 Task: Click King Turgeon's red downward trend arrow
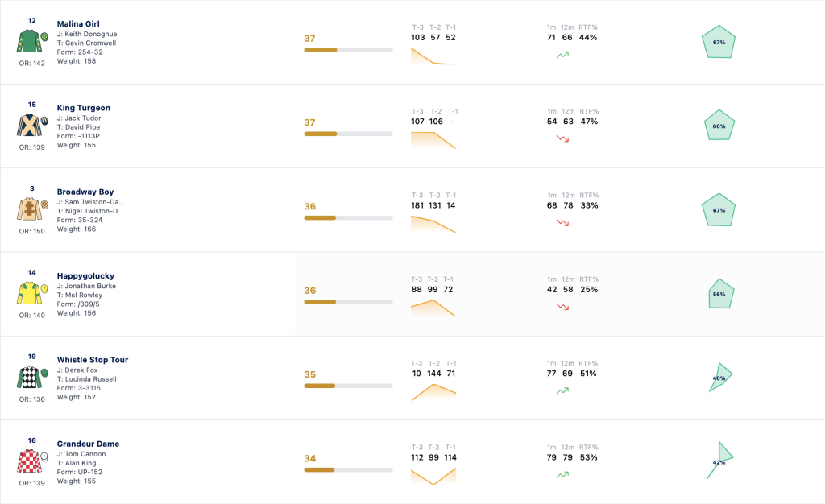pyautogui.click(x=562, y=138)
